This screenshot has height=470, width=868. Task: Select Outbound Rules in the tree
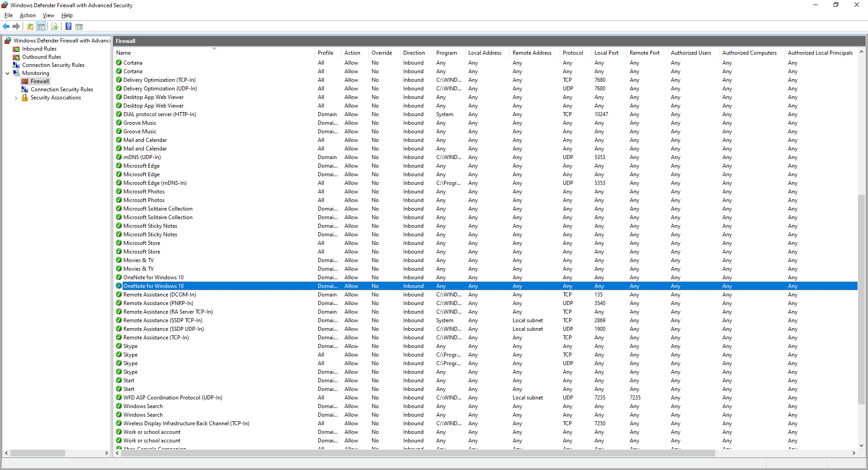click(42, 57)
